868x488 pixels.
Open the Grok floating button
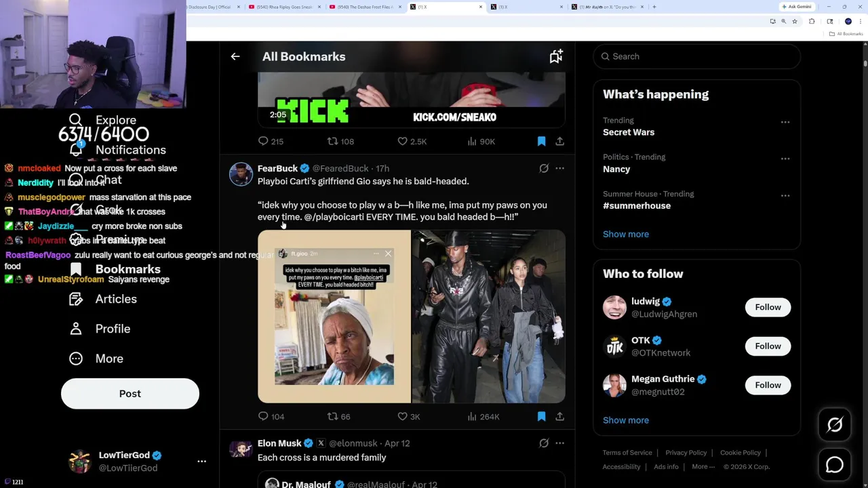[x=835, y=425]
